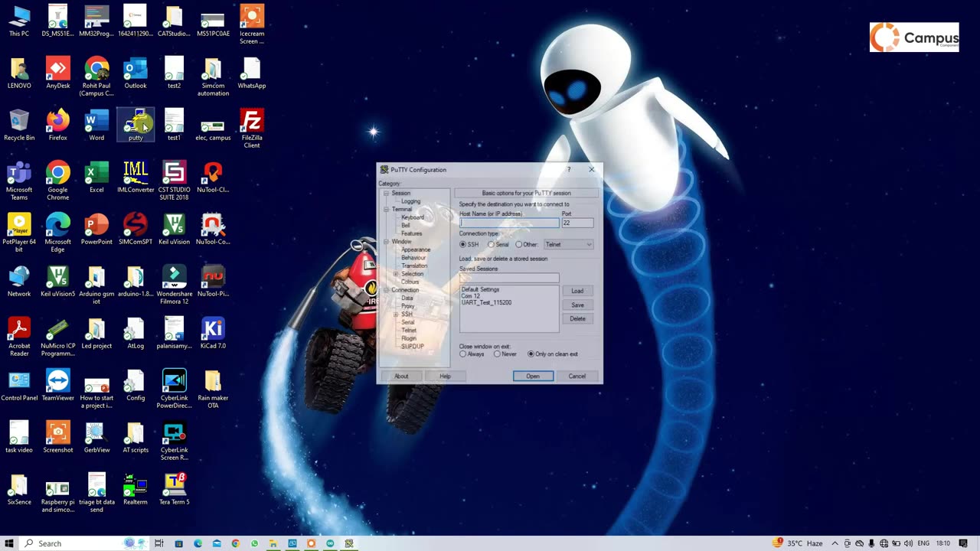The height and width of the screenshot is (551, 980).
Task: Click the Delete session button
Action: 577,318
